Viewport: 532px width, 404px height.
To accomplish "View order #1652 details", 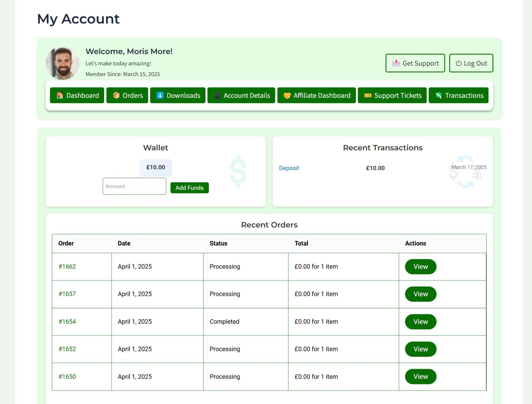I will click(x=420, y=349).
